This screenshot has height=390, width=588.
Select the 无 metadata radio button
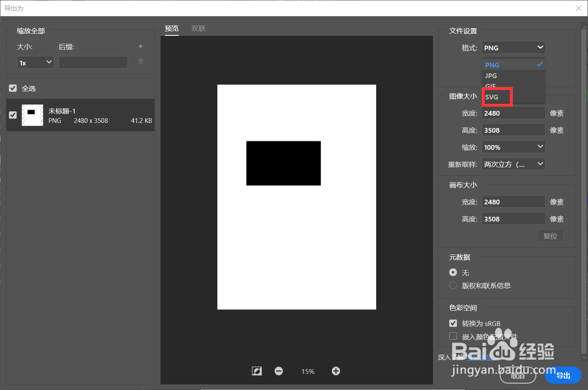[453, 272]
